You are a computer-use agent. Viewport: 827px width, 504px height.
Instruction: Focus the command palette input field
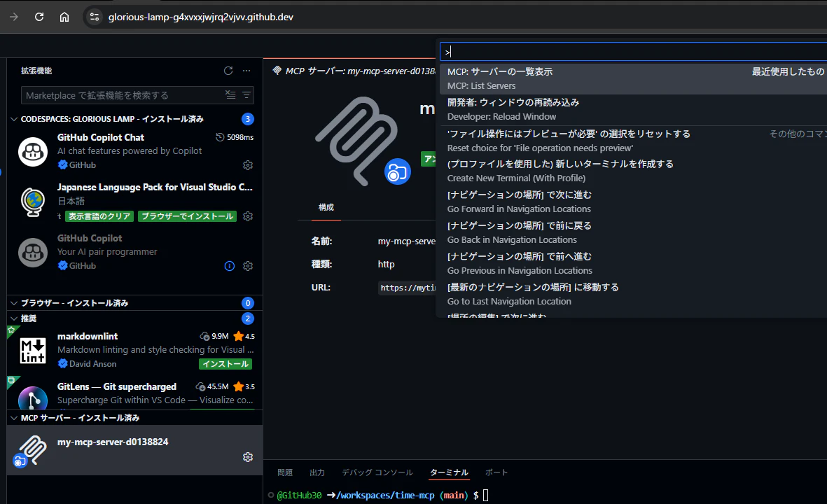633,52
